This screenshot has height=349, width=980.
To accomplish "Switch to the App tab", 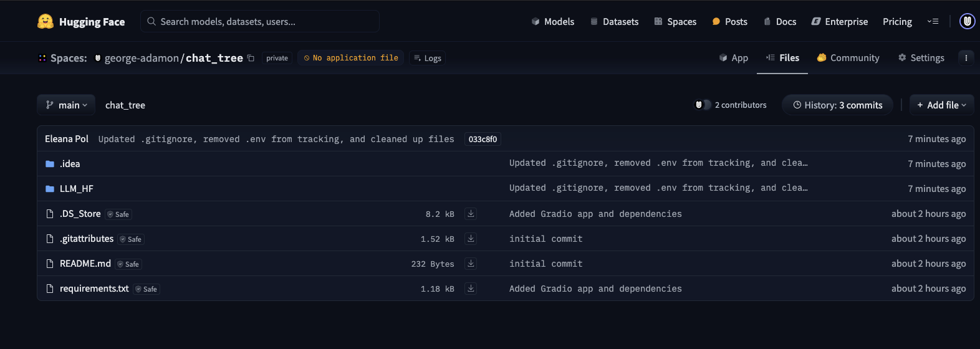I will [733, 58].
